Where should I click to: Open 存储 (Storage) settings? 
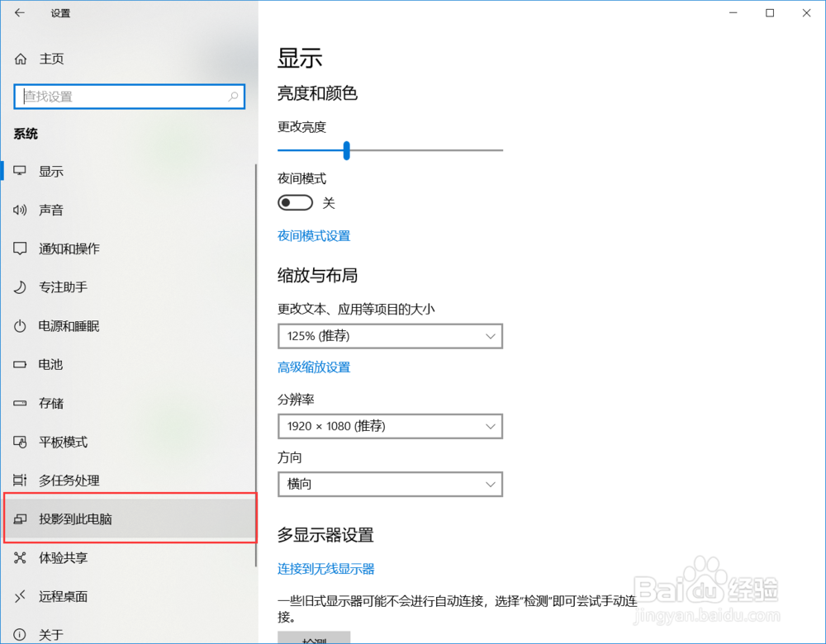(x=50, y=403)
